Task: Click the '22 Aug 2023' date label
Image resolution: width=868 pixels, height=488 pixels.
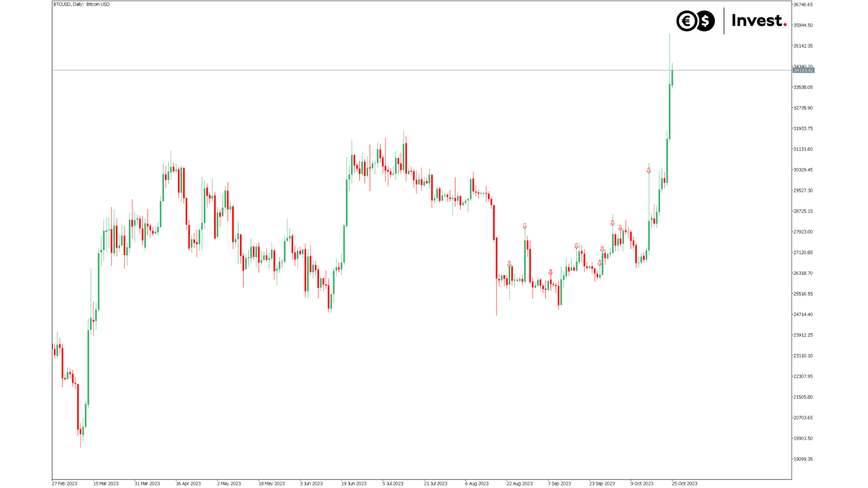Action: [x=519, y=483]
